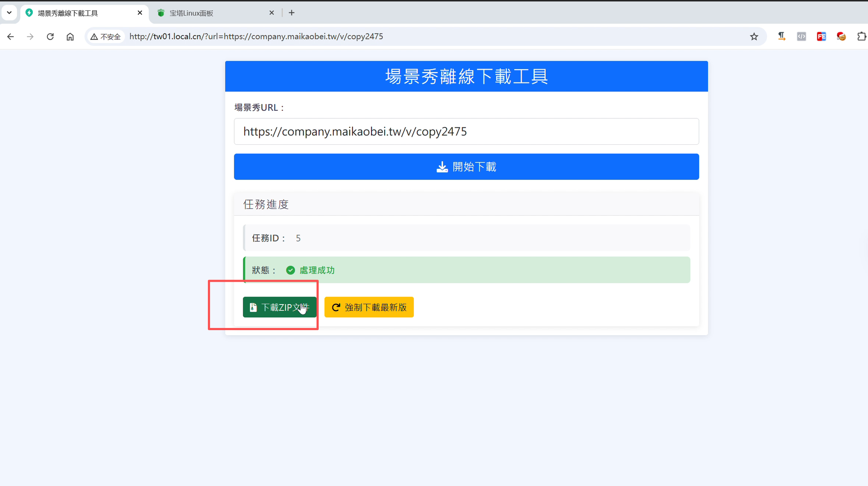Go forward using the forward arrow
Image resolution: width=868 pixels, height=486 pixels.
point(30,36)
